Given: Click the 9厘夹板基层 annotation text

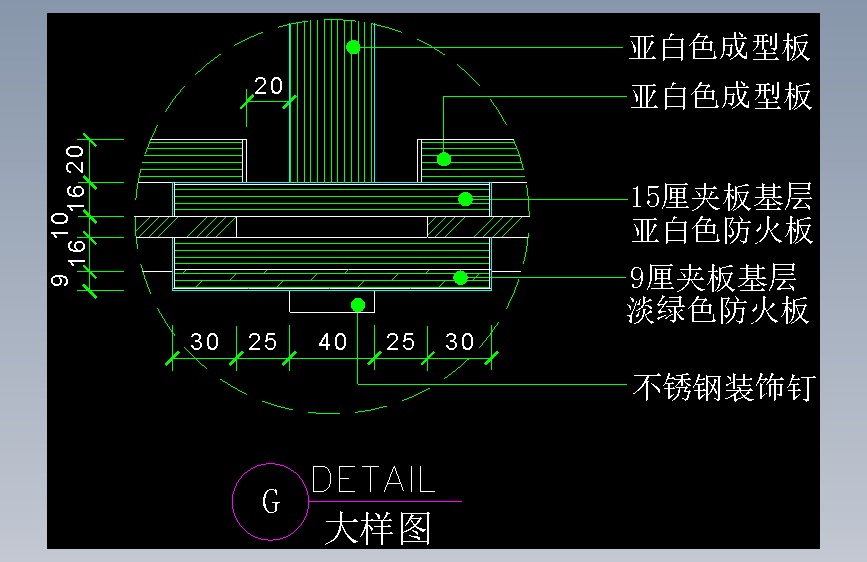Looking at the screenshot, I should 713,278.
